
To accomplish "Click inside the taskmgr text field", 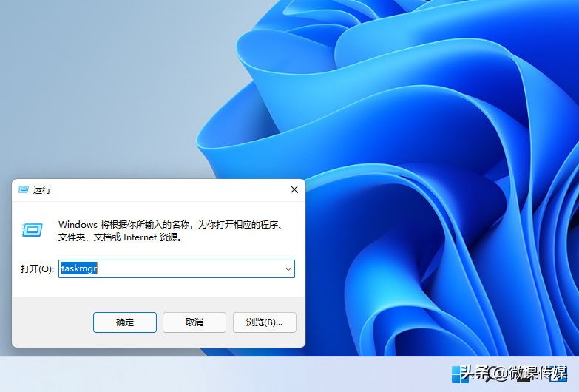I will pyautogui.click(x=185, y=269).
